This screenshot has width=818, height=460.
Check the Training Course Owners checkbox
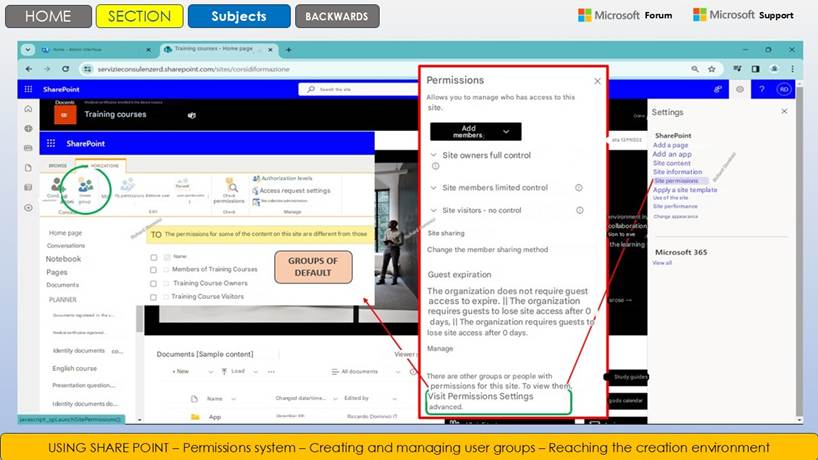coord(153,284)
